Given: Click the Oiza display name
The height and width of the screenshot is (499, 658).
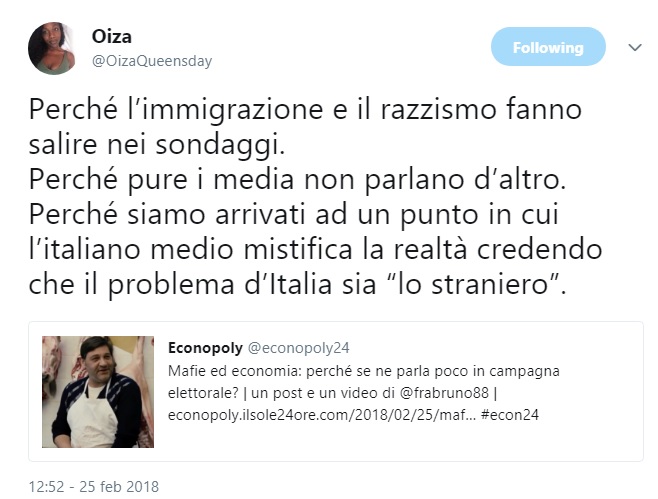Looking at the screenshot, I should [x=112, y=37].
